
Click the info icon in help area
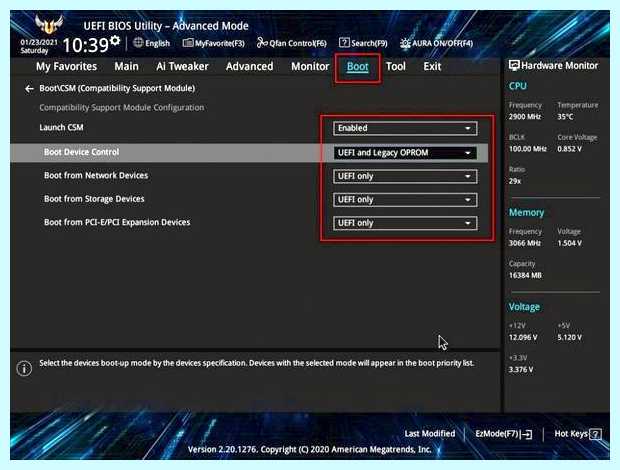point(24,368)
